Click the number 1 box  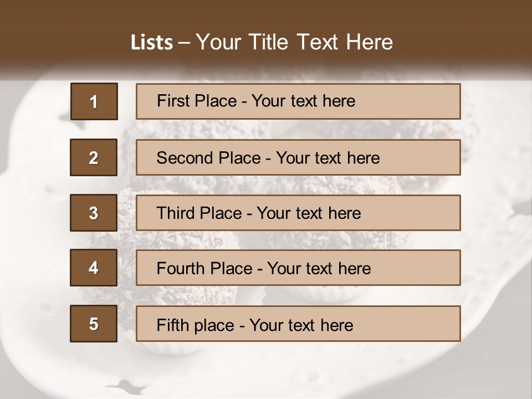94,101
